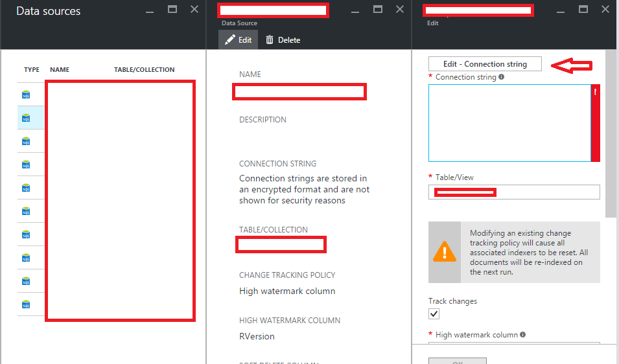Viewport: 619px width, 364px height.
Task: Click Delete with the trash icon
Action: point(283,40)
